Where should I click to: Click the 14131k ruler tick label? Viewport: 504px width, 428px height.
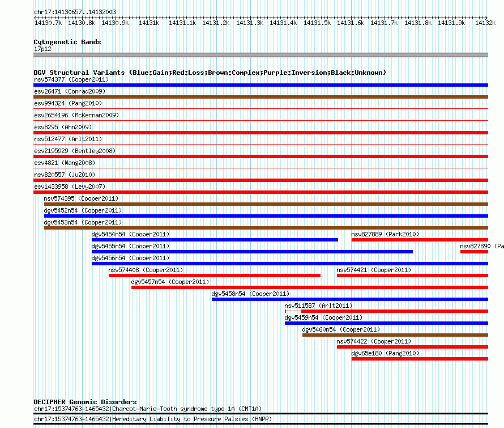click(149, 23)
